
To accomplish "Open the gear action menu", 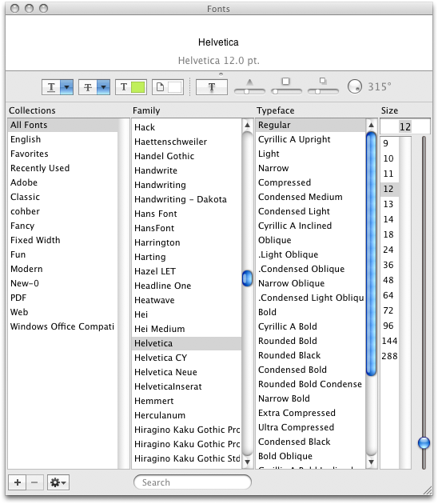I will 58,482.
